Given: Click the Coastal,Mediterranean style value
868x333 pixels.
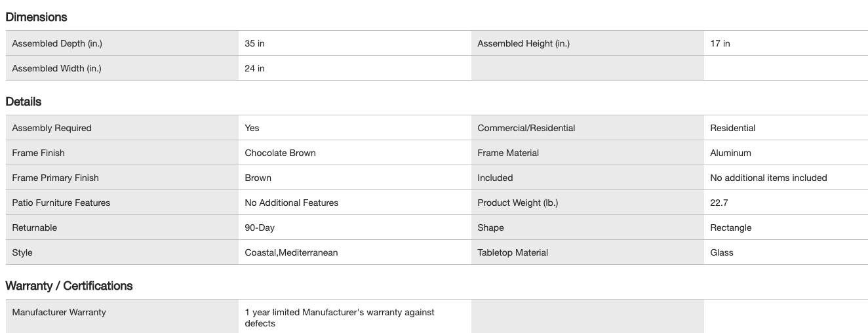Looking at the screenshot, I should click(291, 252).
